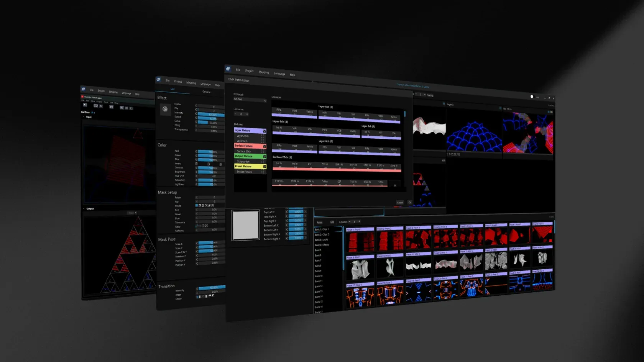
Task: Open File menu in DMX Patch Editor window
Action: coord(238,70)
